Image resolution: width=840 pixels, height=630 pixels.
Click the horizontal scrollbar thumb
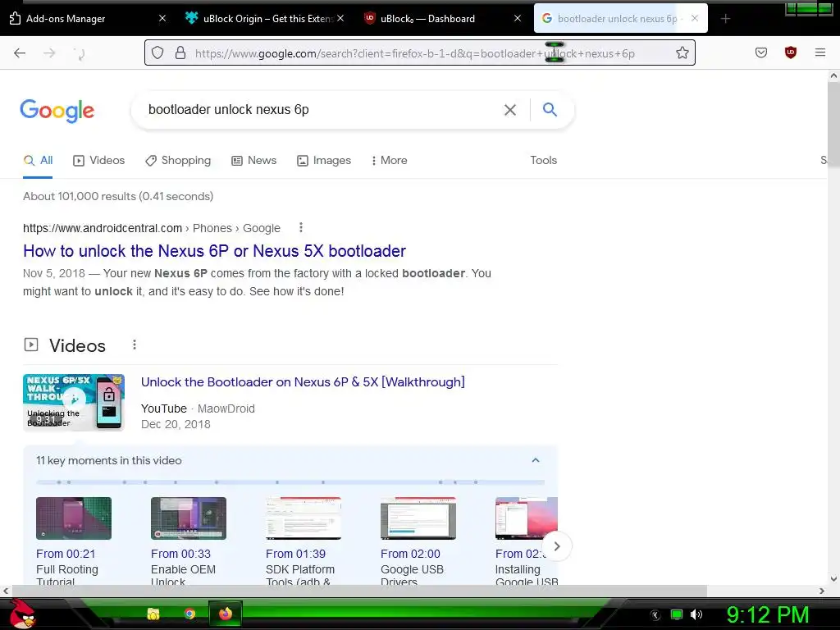point(359,591)
